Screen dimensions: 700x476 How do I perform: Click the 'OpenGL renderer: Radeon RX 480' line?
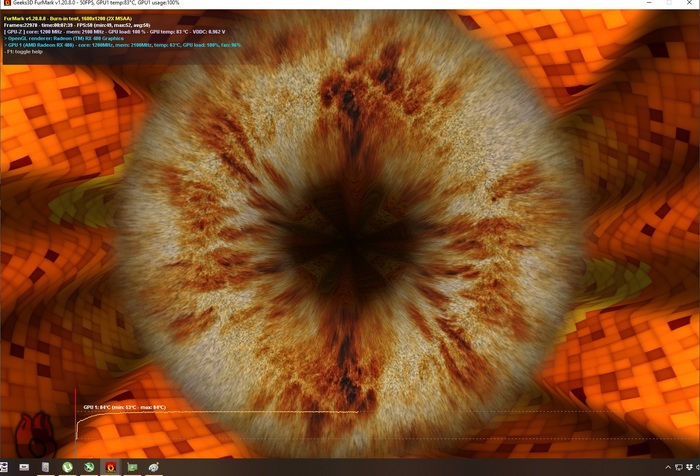point(64,38)
